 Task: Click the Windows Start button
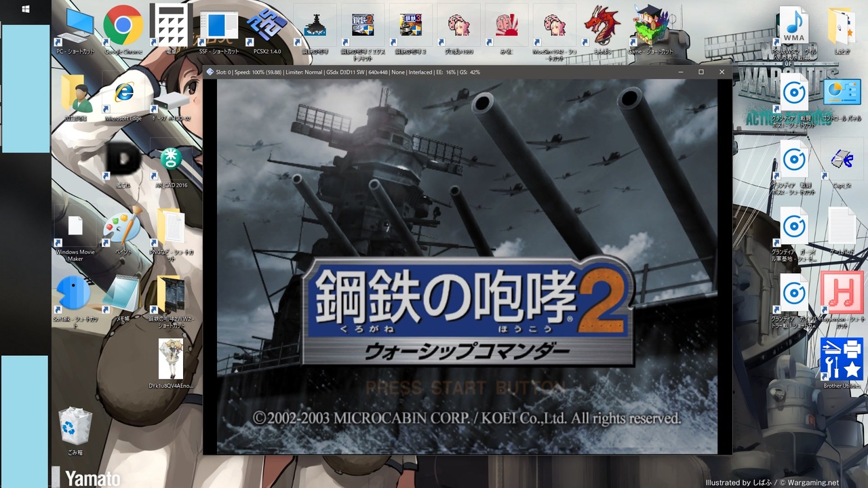point(25,9)
